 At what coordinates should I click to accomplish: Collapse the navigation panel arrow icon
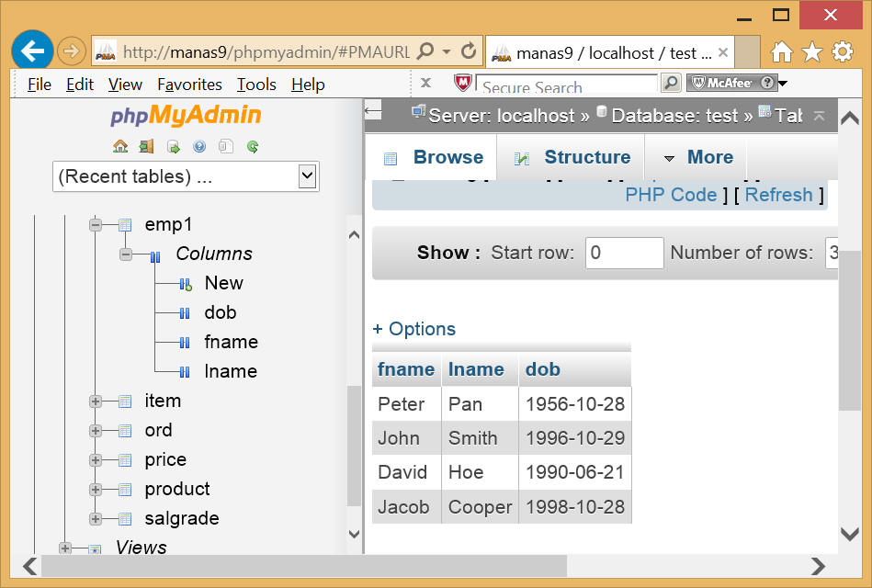[x=373, y=111]
